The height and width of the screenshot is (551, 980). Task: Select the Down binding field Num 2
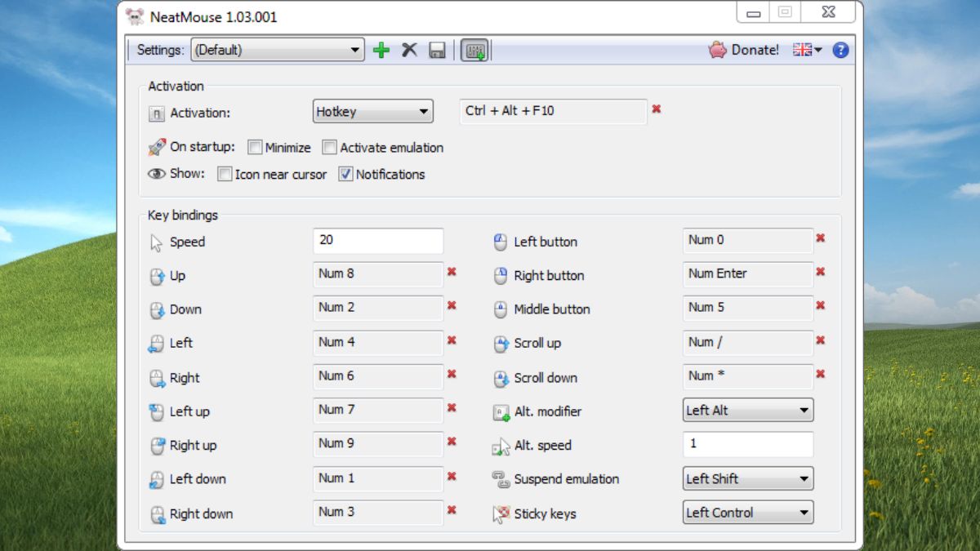(378, 309)
